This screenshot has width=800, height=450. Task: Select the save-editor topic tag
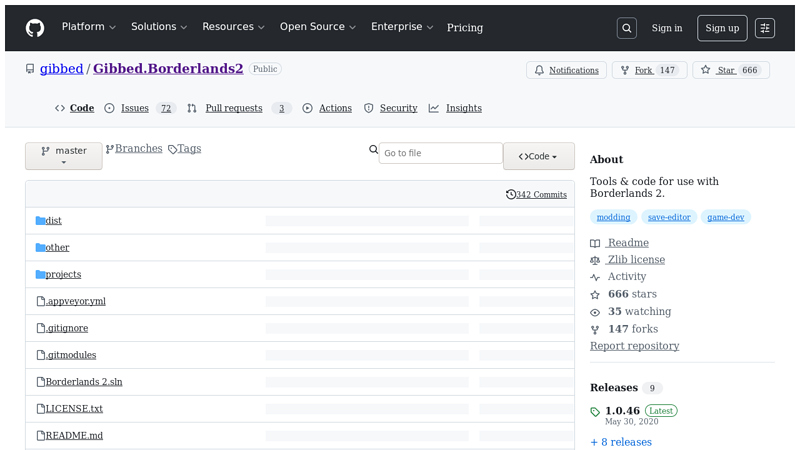pyautogui.click(x=669, y=217)
